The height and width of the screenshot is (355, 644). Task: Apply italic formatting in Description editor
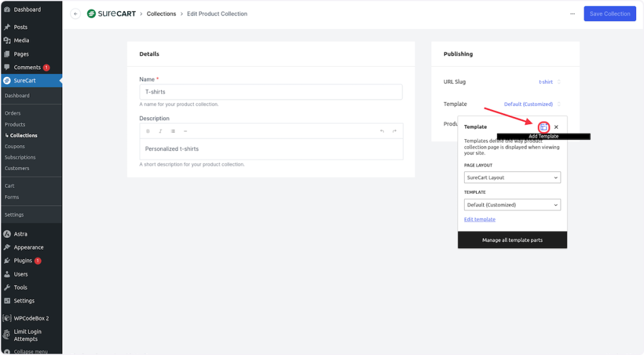[x=160, y=131]
